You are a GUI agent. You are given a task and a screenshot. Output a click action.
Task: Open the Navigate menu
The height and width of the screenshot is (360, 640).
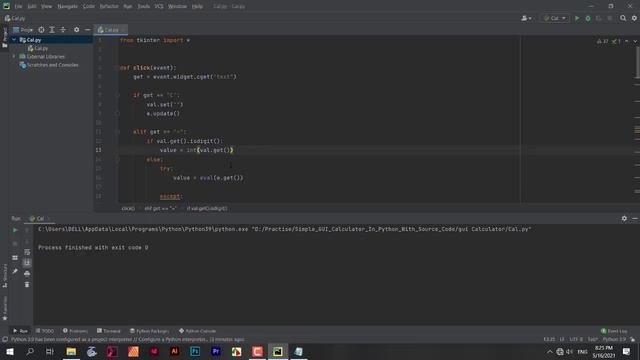pyautogui.click(x=68, y=7)
